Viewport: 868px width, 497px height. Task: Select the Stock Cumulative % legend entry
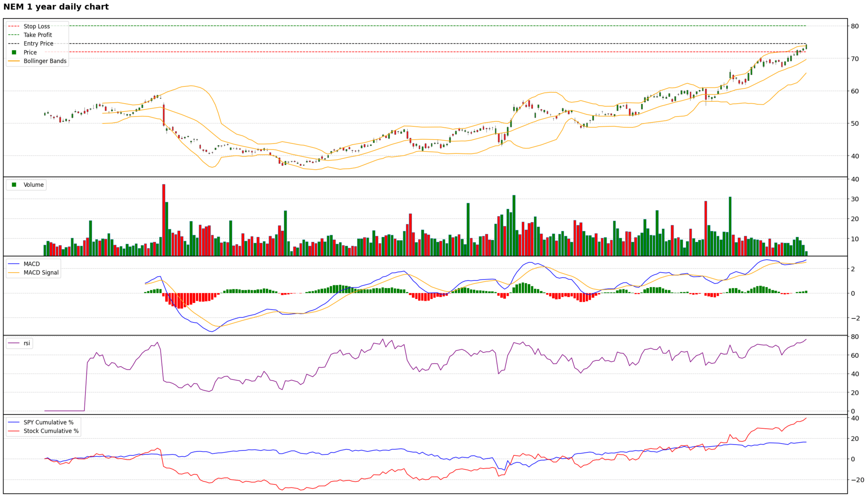coord(51,431)
